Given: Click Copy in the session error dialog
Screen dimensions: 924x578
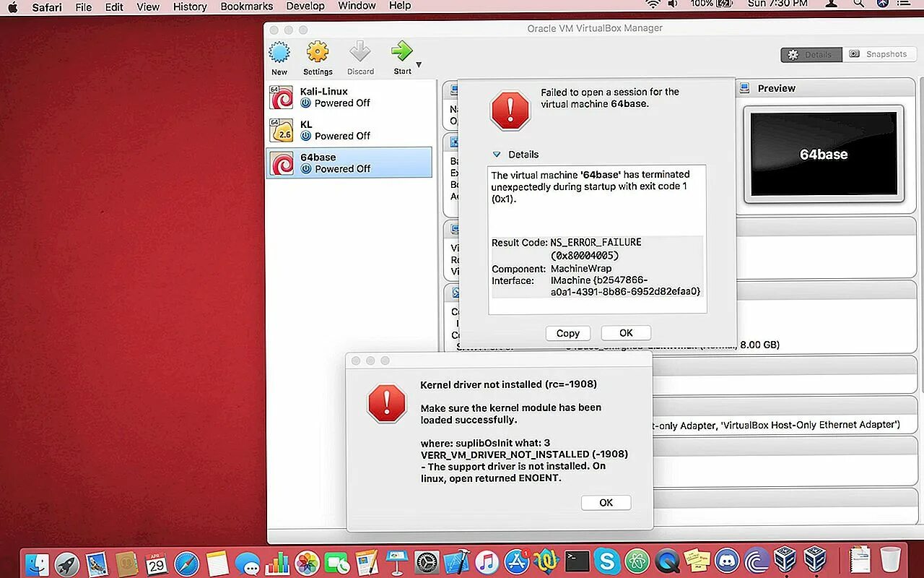Looking at the screenshot, I should pos(568,333).
